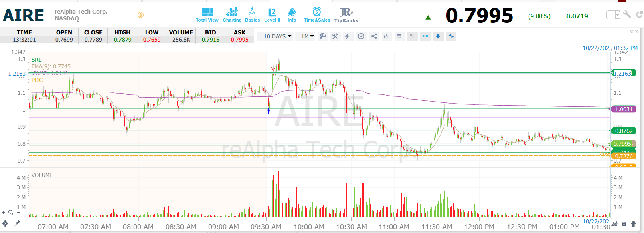The image size is (644, 233).
Task: Click the chart type icon bottom right
Action: pos(615,224)
